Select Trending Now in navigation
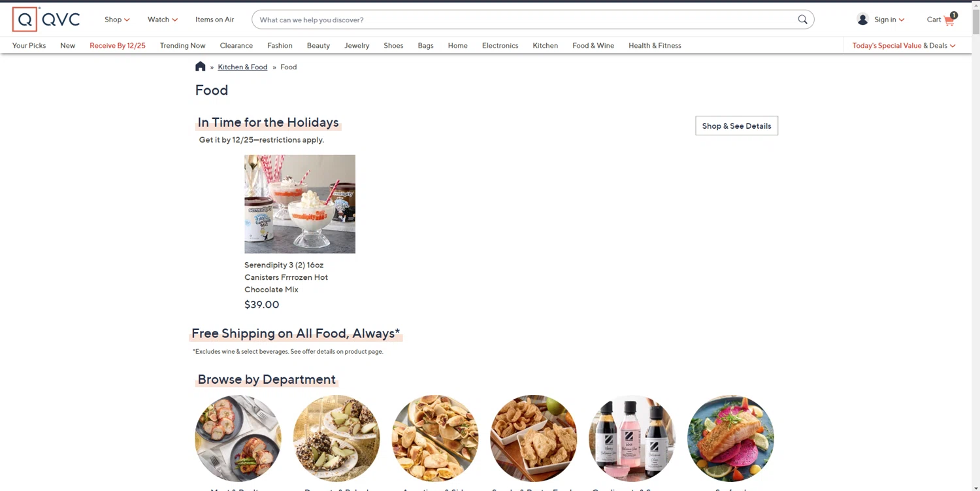This screenshot has width=980, height=491. (x=183, y=46)
